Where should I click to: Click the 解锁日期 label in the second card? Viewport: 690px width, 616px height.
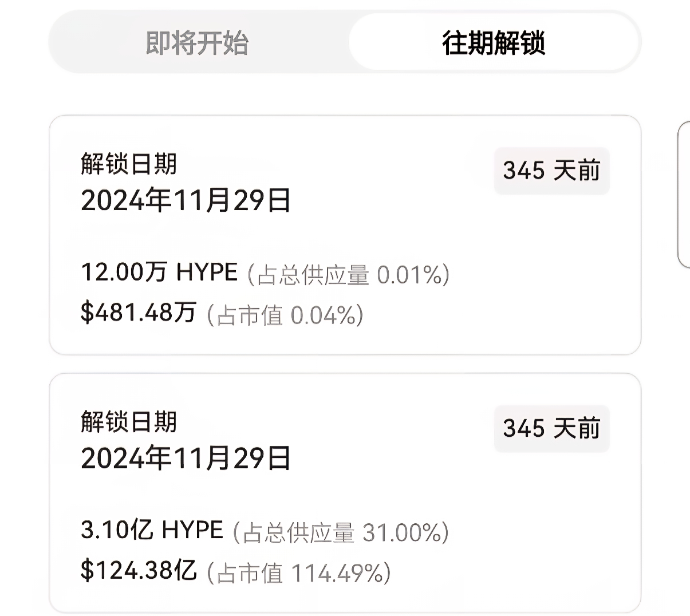click(129, 422)
